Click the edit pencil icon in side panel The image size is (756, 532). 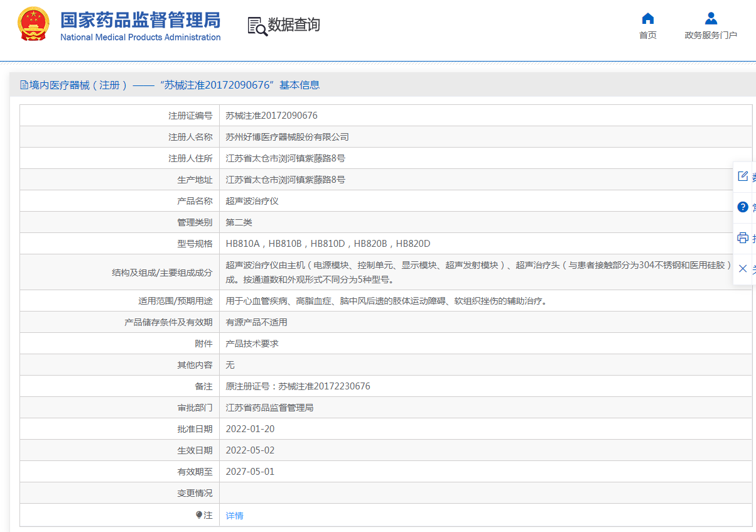743,176
